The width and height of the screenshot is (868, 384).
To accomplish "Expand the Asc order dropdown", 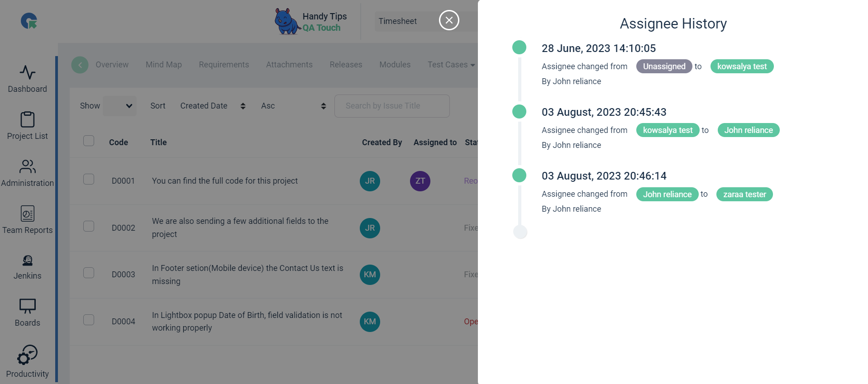I will coord(293,106).
